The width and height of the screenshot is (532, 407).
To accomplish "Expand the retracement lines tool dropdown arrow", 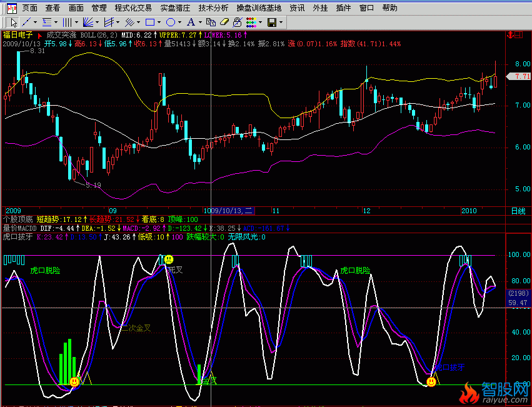I will pos(56,23).
